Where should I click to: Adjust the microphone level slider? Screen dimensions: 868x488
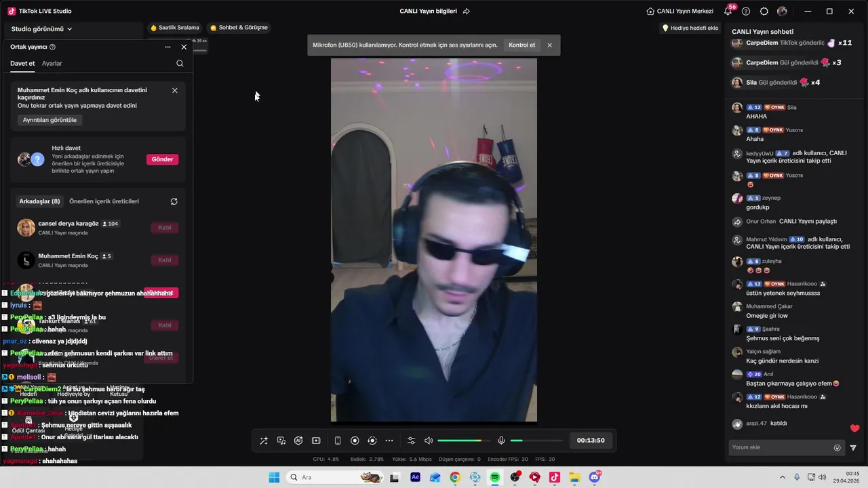pyautogui.click(x=536, y=441)
